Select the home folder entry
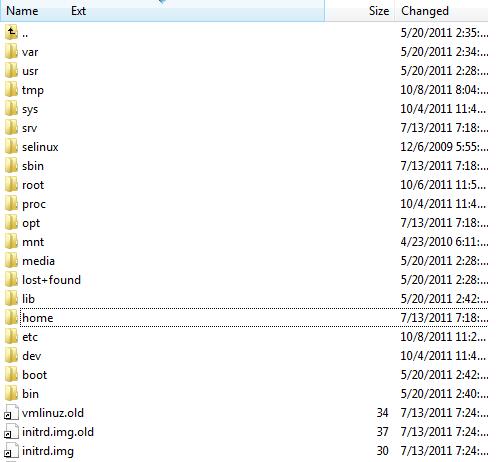Screen dimensions: 496x462 point(246,318)
